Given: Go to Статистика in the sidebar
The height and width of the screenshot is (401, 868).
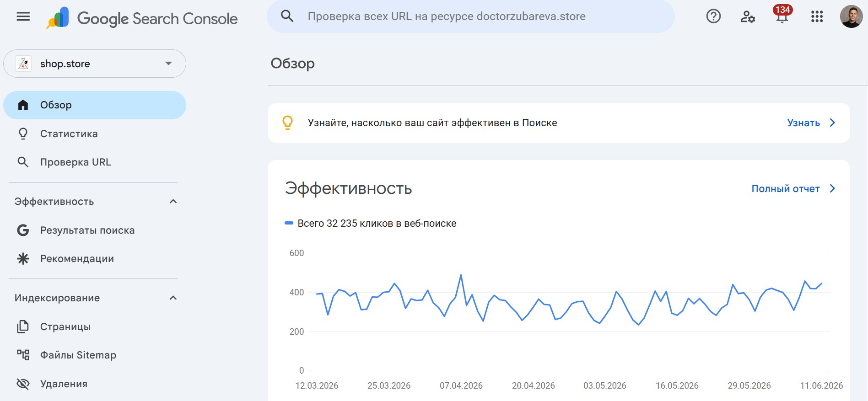Looking at the screenshot, I should 95,134.
